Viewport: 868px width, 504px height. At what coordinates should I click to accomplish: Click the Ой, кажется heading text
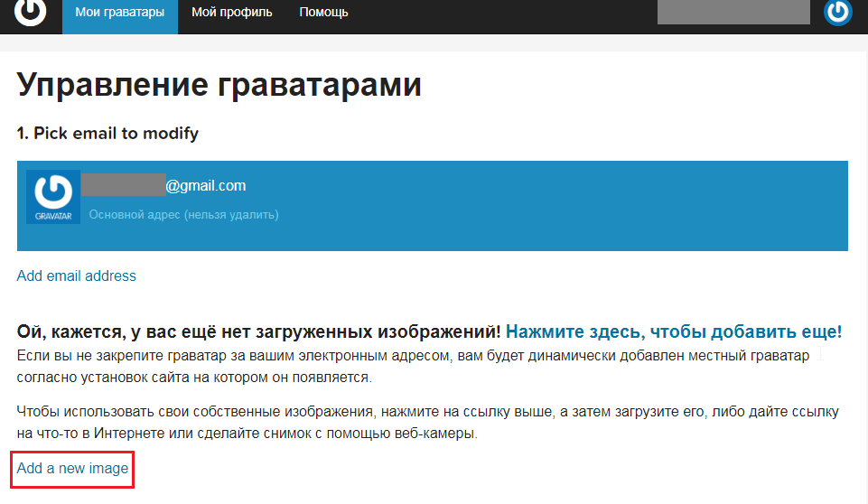pyautogui.click(x=259, y=331)
